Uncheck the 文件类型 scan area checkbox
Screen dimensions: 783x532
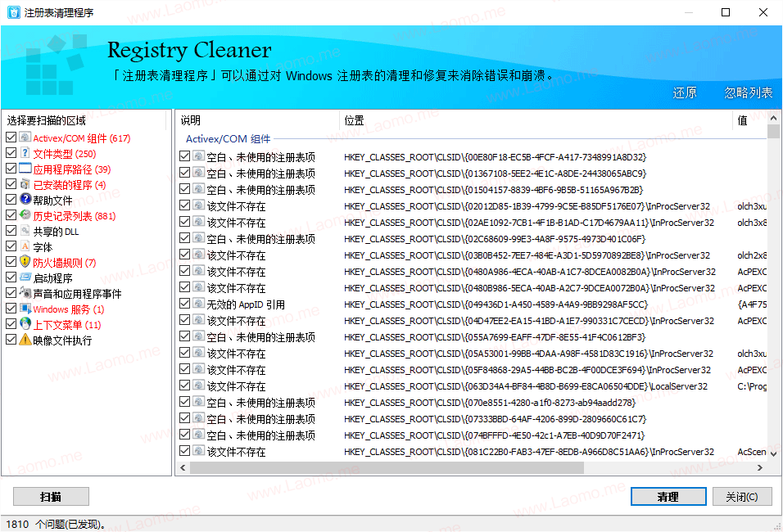pyautogui.click(x=11, y=153)
